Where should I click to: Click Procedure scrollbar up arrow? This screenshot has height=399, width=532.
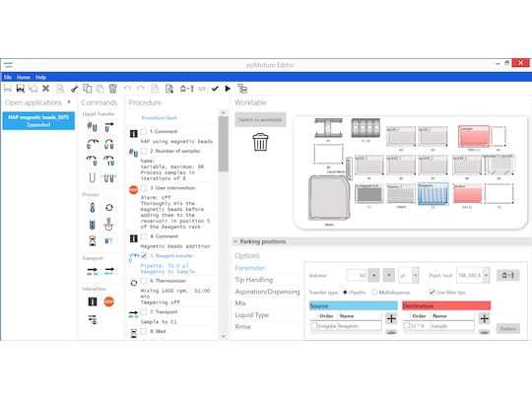pyautogui.click(x=224, y=112)
